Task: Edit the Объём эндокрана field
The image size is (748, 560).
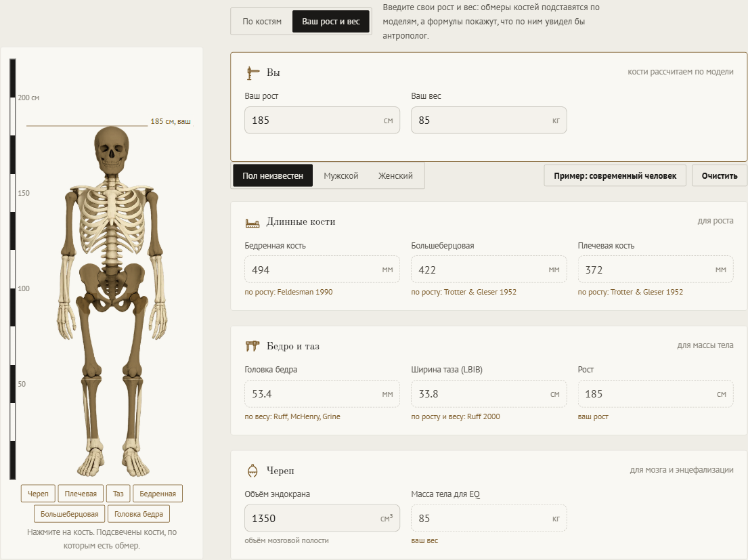Action: [322, 518]
